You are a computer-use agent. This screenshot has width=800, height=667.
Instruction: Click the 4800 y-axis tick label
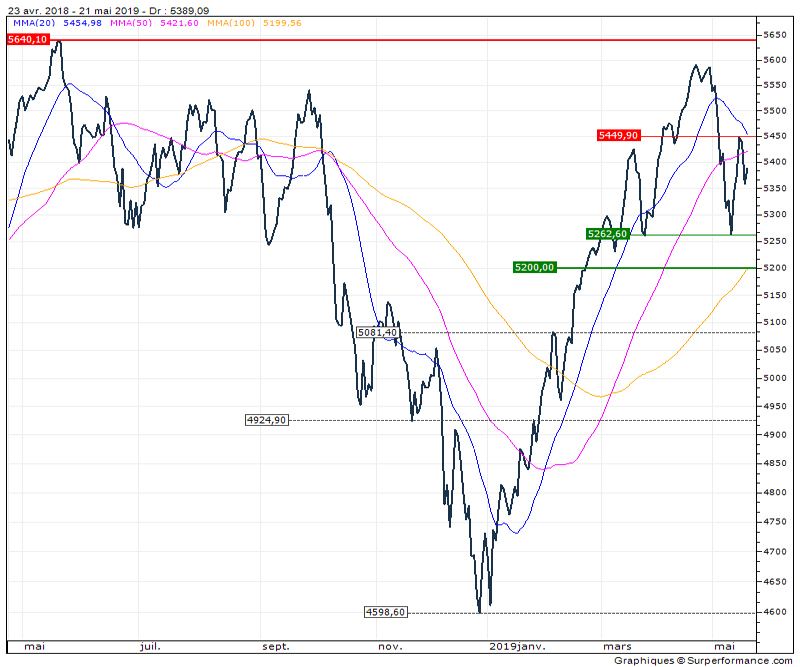(774, 492)
